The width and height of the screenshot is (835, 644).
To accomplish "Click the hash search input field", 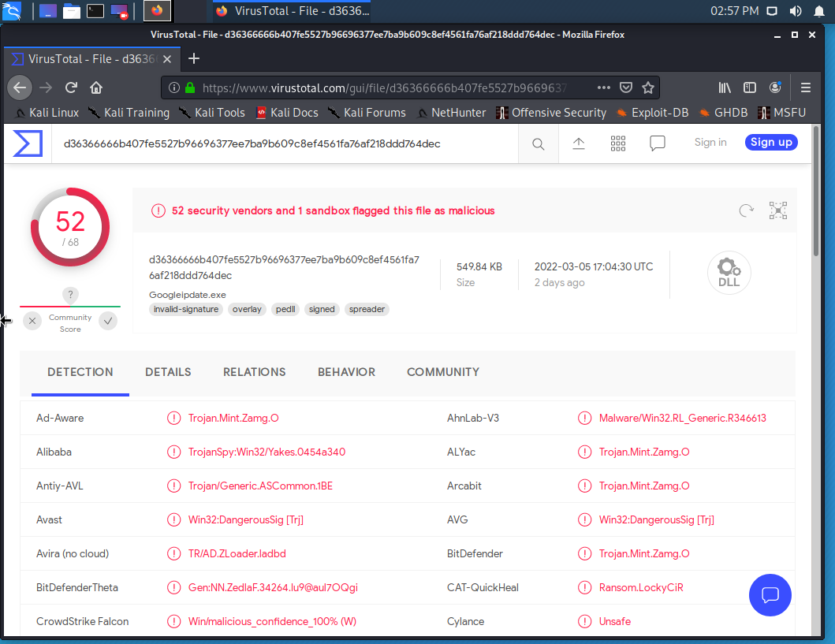I will point(285,143).
